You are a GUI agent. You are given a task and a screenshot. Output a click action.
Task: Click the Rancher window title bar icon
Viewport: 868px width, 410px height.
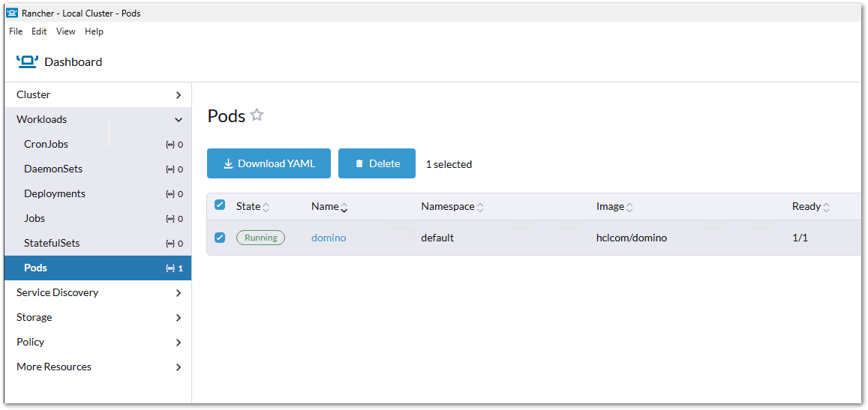11,13
